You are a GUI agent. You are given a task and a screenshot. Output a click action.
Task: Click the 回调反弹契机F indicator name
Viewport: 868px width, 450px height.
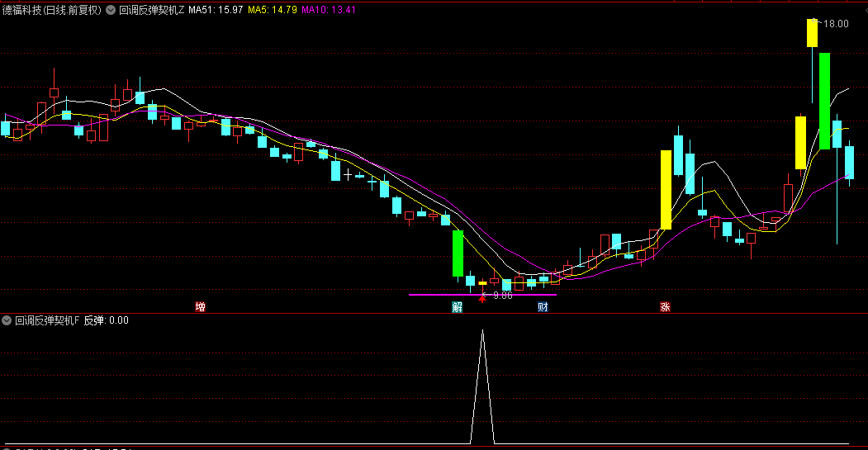click(47, 320)
